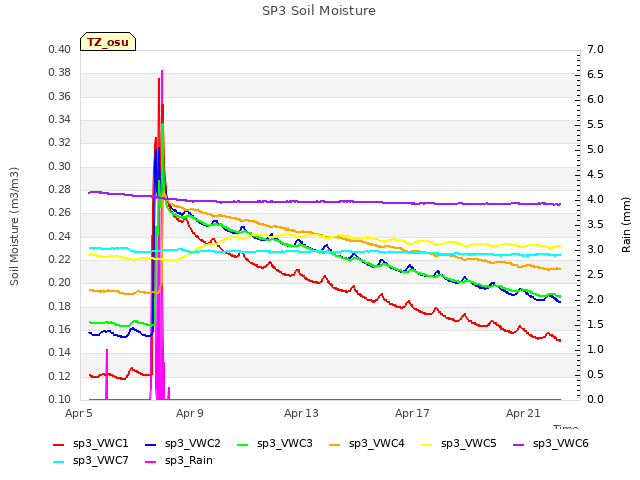Click the Apr 21 x-axis tick label
Image resolution: width=640 pixels, height=480 pixels.
[x=523, y=413]
